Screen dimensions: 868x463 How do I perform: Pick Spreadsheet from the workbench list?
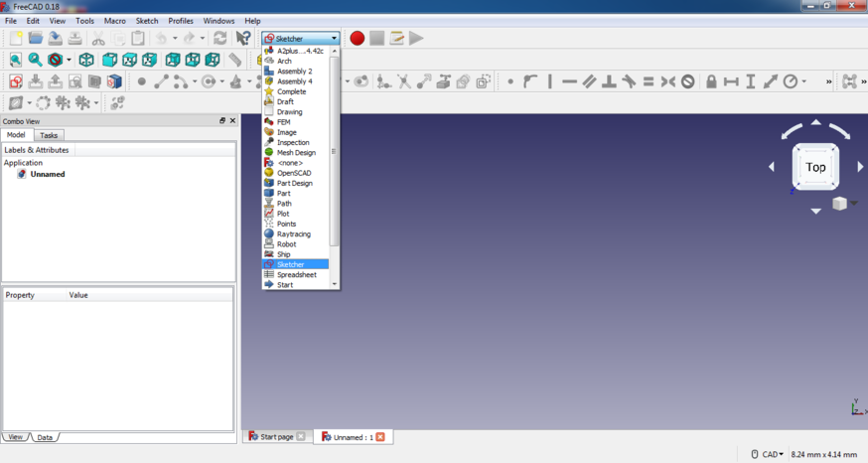(295, 274)
